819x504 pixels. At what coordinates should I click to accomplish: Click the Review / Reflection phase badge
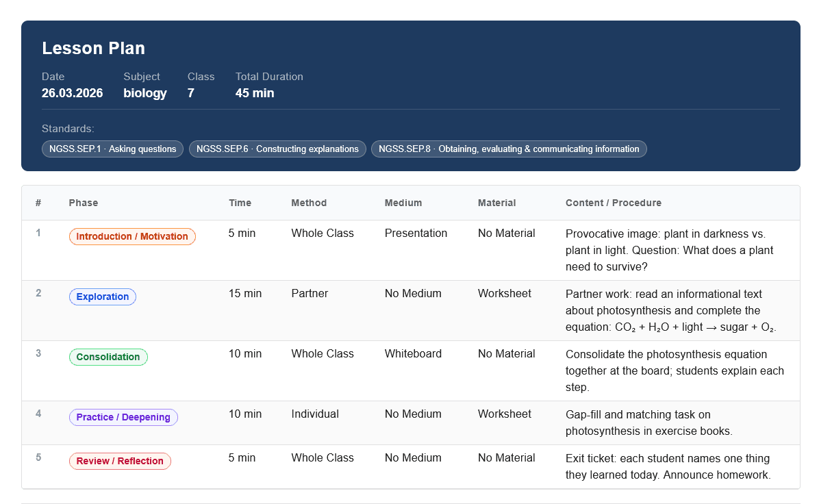coord(120,461)
